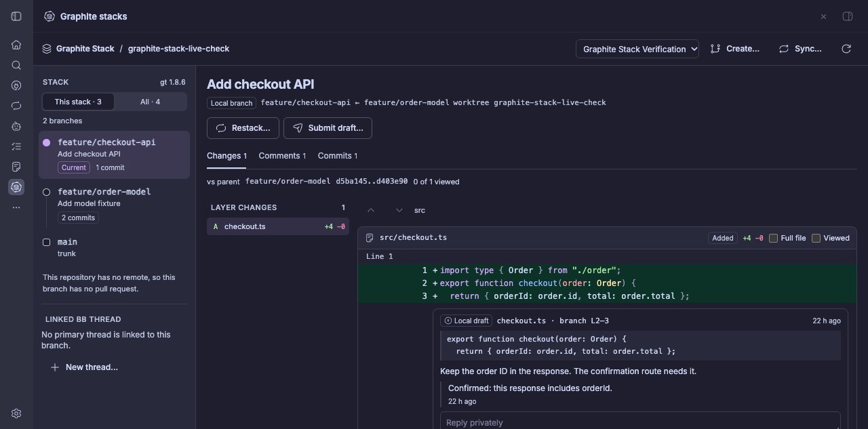868x429 pixels.
Task: Click the New thread... button
Action: [84, 367]
